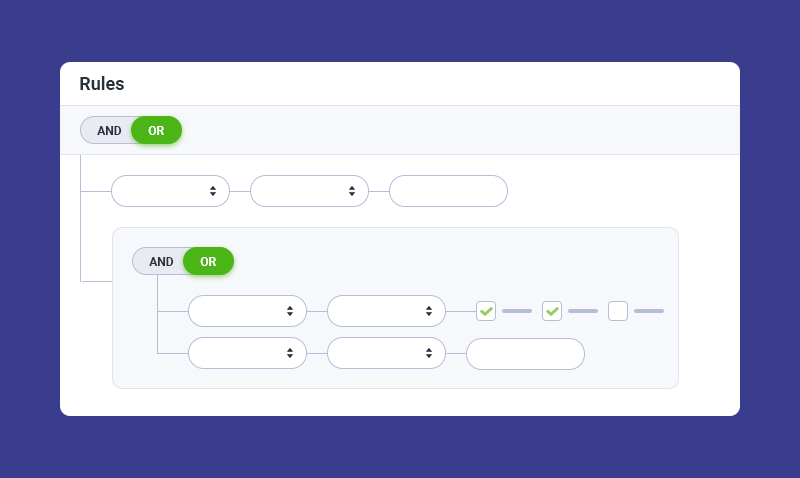Open the first dropdown in nested rule two

coord(247,353)
